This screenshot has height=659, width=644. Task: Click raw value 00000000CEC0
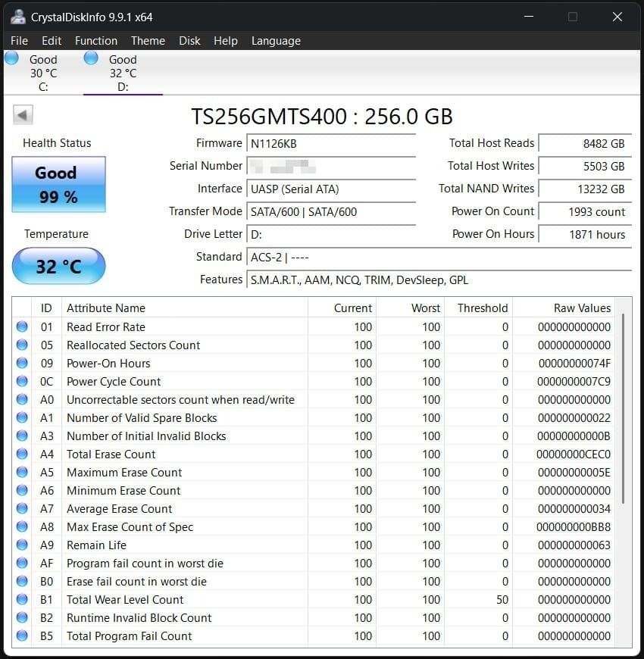pyautogui.click(x=574, y=454)
